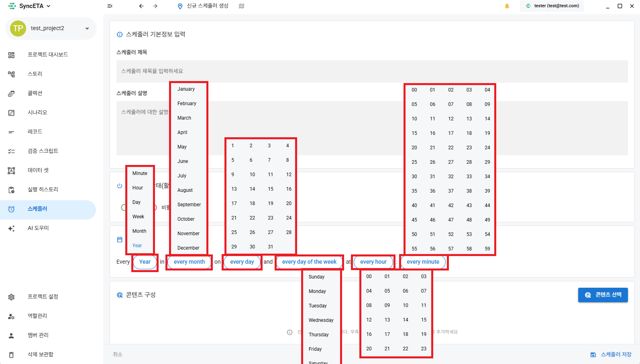Click the notification bell icon
Screen dimensions: 640x364
(507, 6)
